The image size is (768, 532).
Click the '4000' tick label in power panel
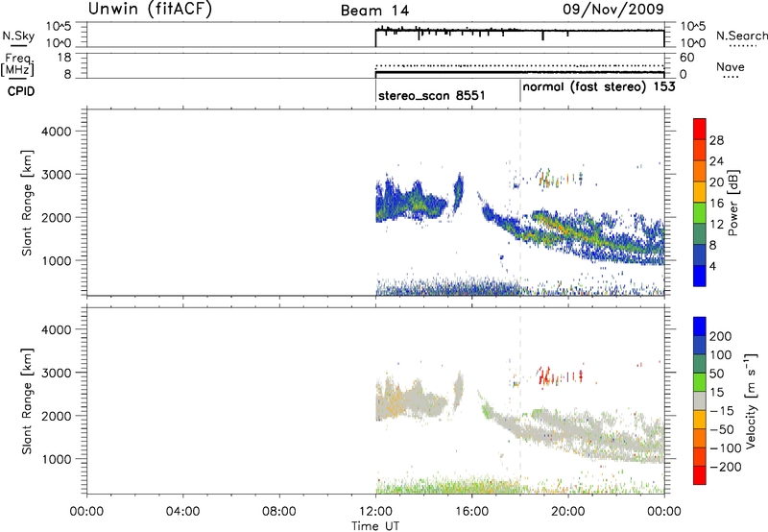(57, 132)
